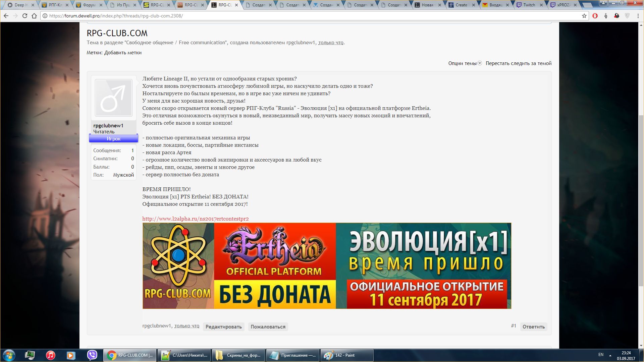This screenshot has height=362, width=644.
Task: Open Windows Start menu orb
Action: click(9, 355)
